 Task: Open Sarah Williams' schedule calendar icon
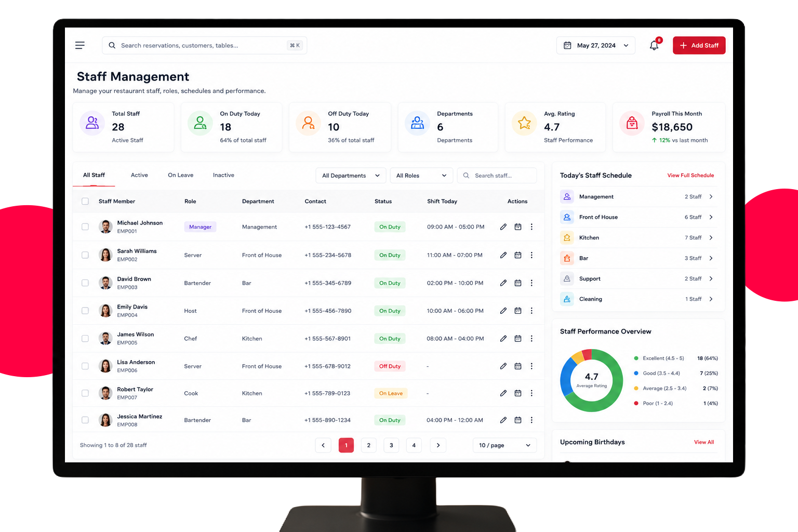(x=518, y=255)
